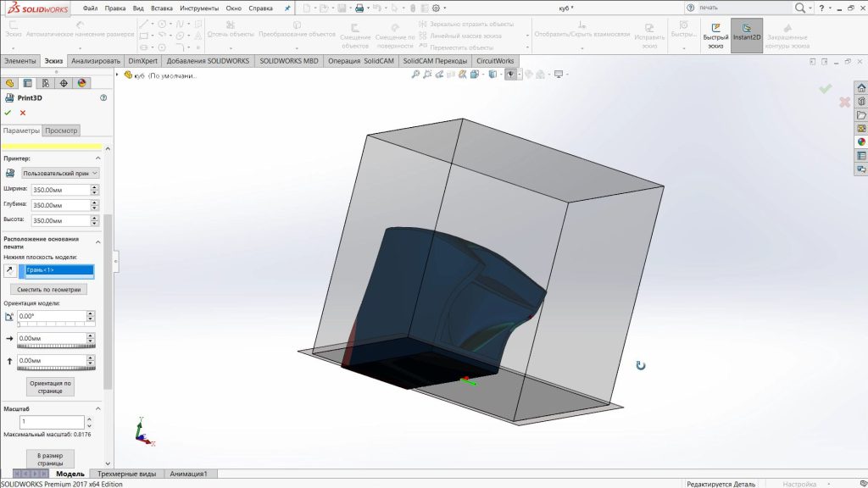The height and width of the screenshot is (488, 868).
Task: Click the rotate arrow handle near the model
Action: click(641, 365)
